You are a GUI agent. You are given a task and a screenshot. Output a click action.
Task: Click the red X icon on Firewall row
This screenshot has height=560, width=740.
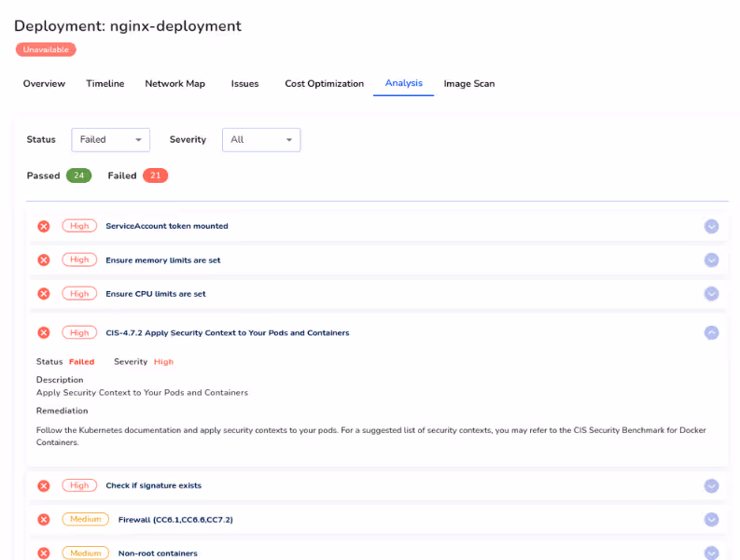click(44, 520)
